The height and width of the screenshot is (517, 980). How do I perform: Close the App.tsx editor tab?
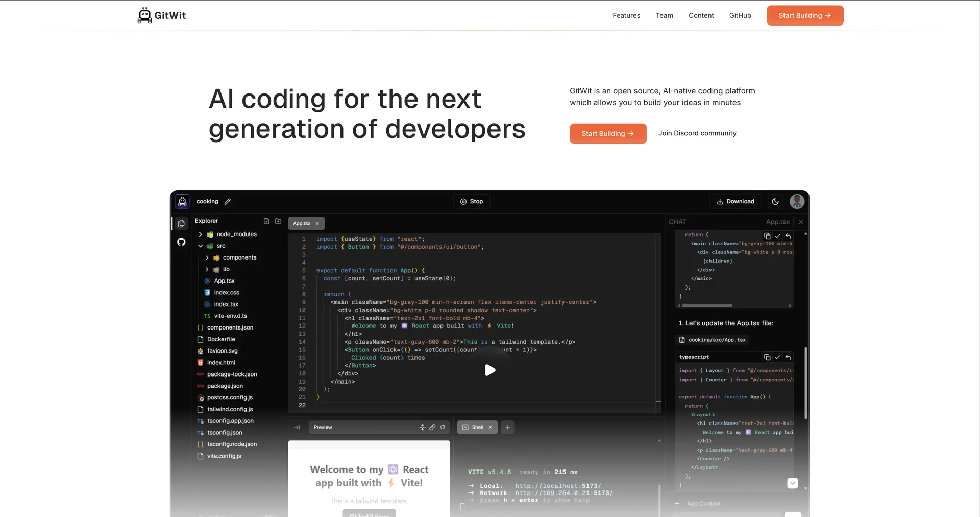click(317, 224)
